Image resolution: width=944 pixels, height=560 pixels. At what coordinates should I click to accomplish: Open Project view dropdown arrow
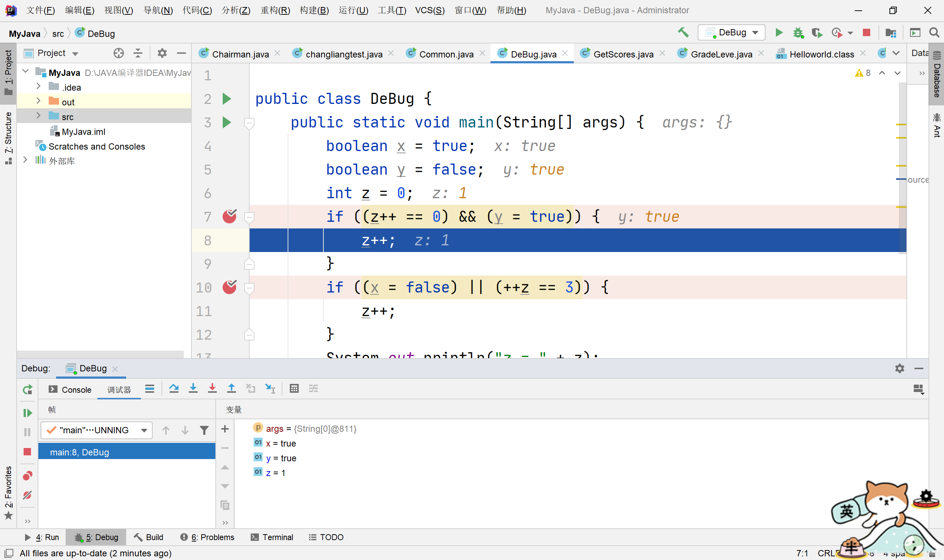[75, 53]
